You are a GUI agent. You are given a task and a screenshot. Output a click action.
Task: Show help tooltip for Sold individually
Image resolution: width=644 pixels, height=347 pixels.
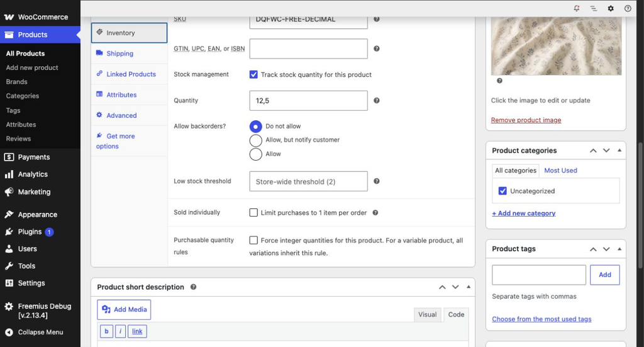point(375,213)
